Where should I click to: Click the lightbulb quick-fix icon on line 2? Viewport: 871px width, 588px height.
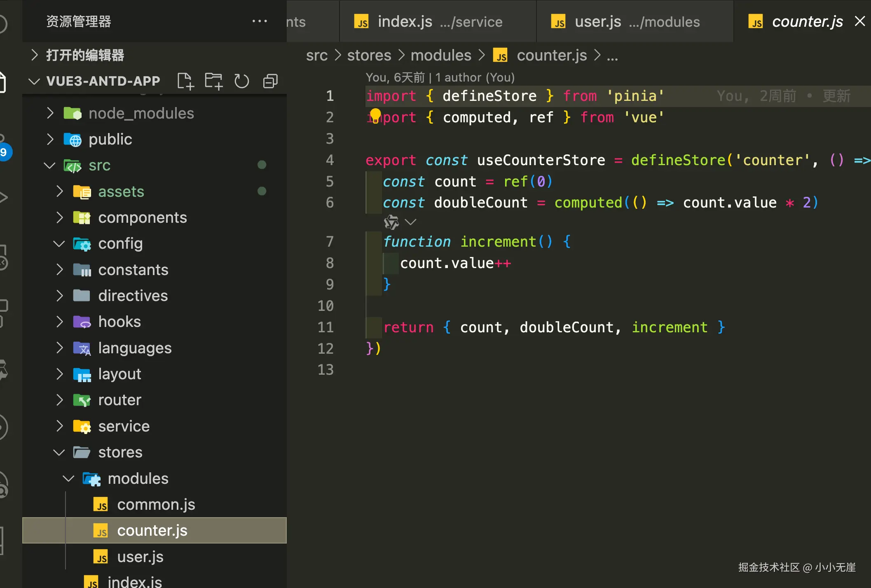[375, 114]
